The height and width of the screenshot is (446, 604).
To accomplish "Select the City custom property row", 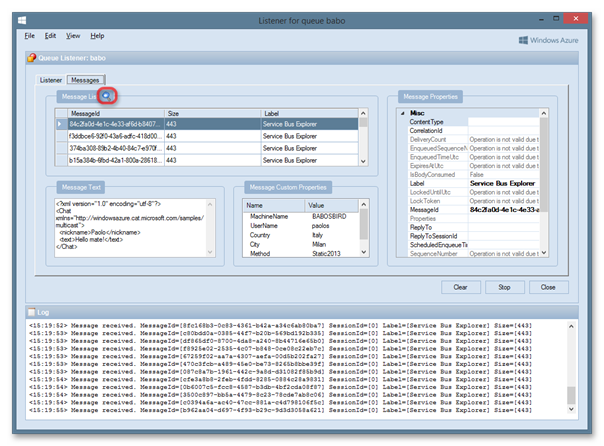I will click(301, 244).
